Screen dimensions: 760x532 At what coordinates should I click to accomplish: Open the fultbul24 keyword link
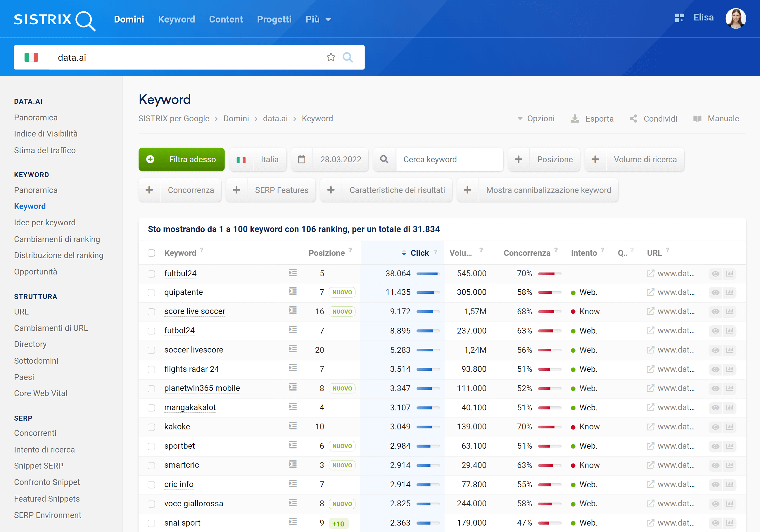point(180,273)
